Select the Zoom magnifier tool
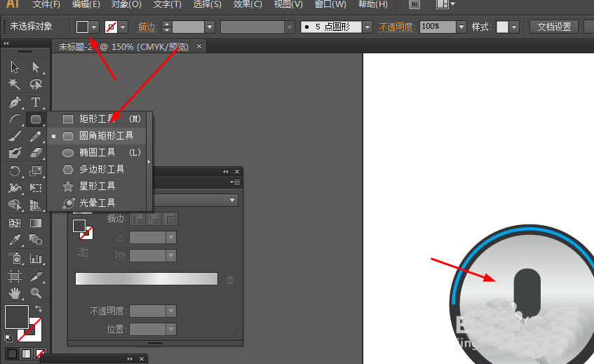Screen dimensions: 594x364 (36, 292)
